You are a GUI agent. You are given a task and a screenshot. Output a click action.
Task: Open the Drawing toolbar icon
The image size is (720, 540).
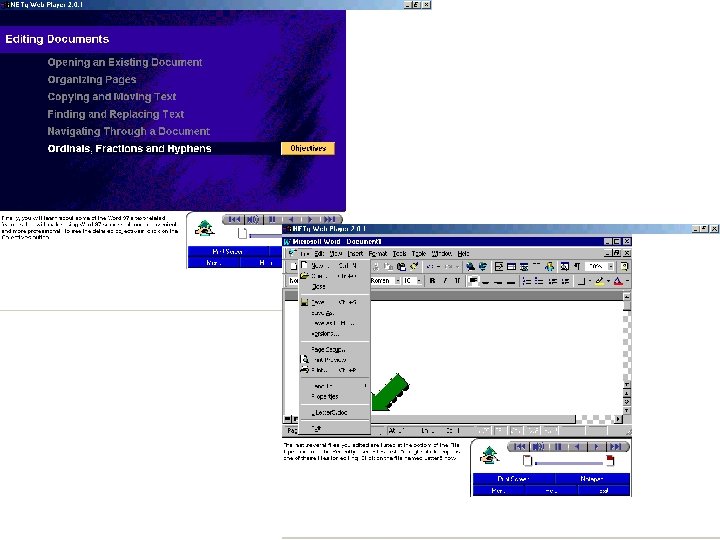(x=549, y=266)
